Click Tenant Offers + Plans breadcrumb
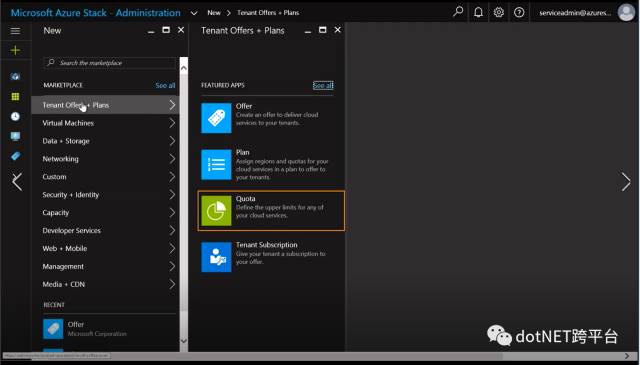640x365 pixels. point(268,13)
